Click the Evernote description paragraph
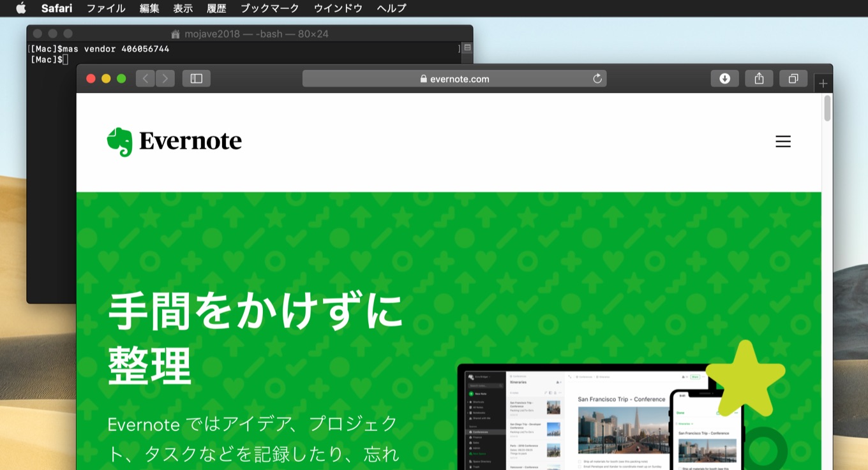This screenshot has height=470, width=868. pyautogui.click(x=253, y=439)
